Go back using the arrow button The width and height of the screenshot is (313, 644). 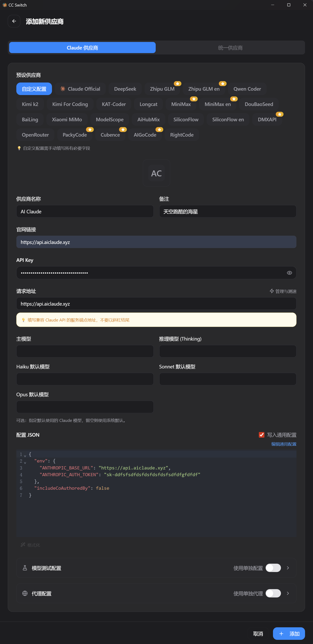[x=14, y=21]
